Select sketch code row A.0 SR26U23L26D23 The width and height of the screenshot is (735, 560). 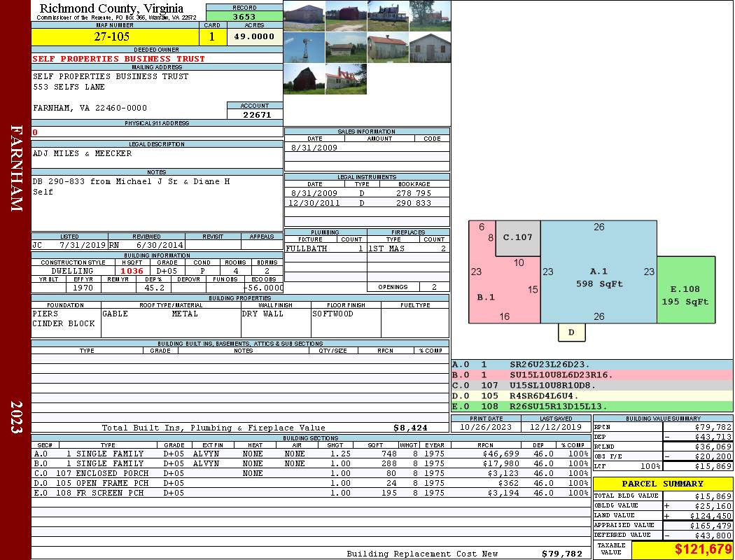(592, 365)
